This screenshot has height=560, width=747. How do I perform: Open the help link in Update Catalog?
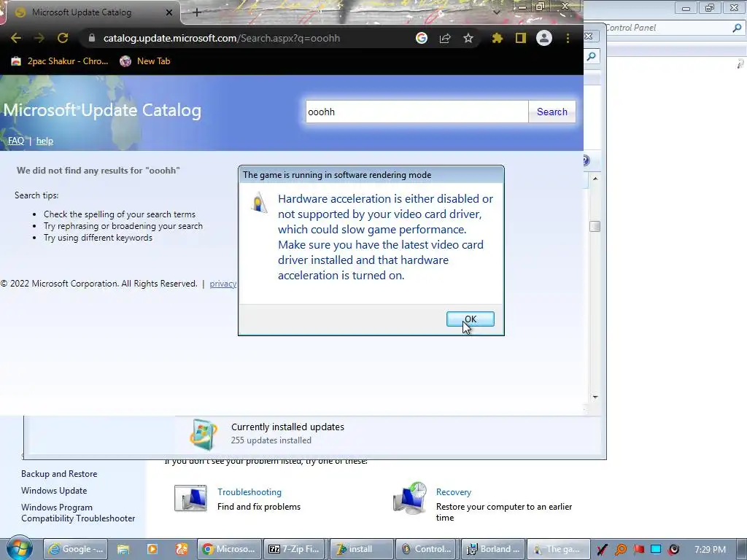[44, 141]
